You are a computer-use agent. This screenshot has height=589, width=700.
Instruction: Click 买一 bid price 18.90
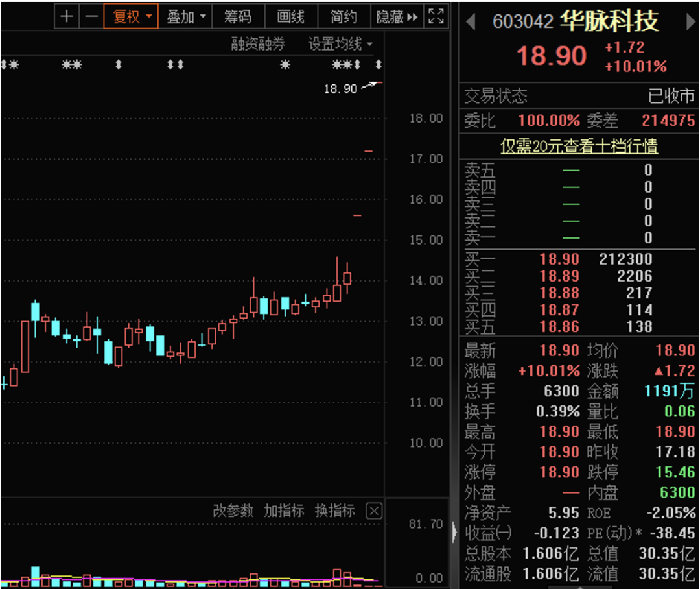(559, 259)
